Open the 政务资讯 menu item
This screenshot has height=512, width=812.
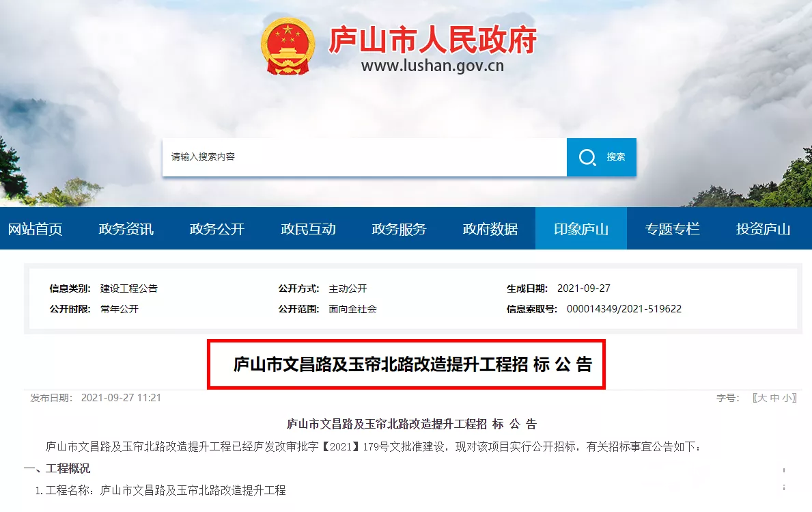pos(126,228)
